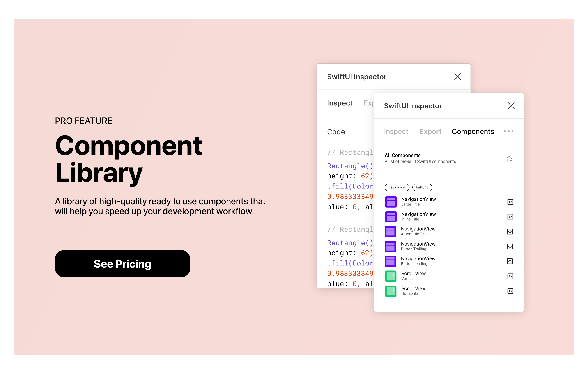Select the NavigationView Inline Title row text
588x372 pixels.
418,216
